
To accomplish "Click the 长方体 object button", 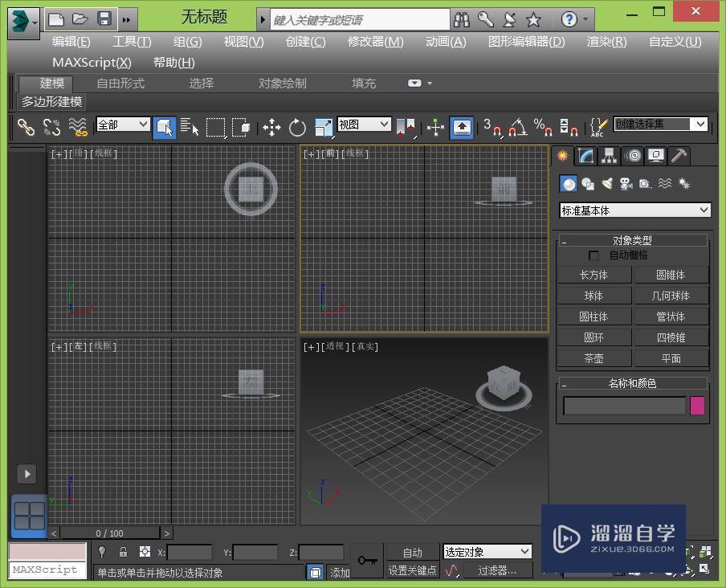I will coord(593,275).
